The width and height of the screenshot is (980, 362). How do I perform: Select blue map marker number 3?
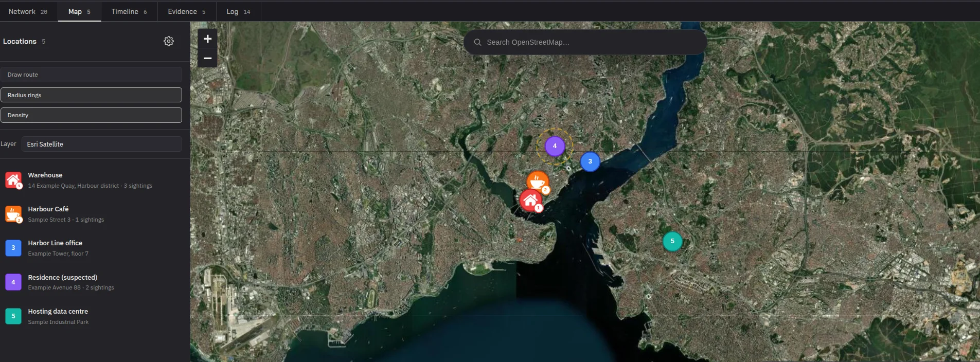(x=590, y=161)
